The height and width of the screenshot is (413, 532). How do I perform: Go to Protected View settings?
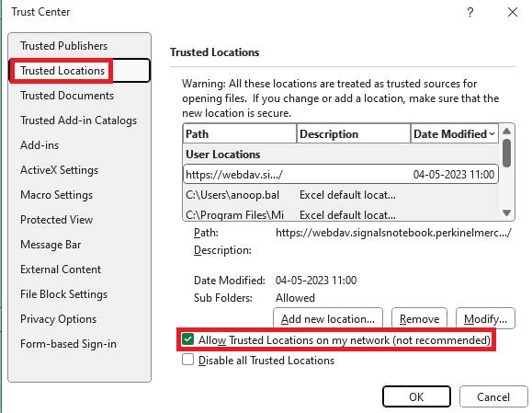56,220
